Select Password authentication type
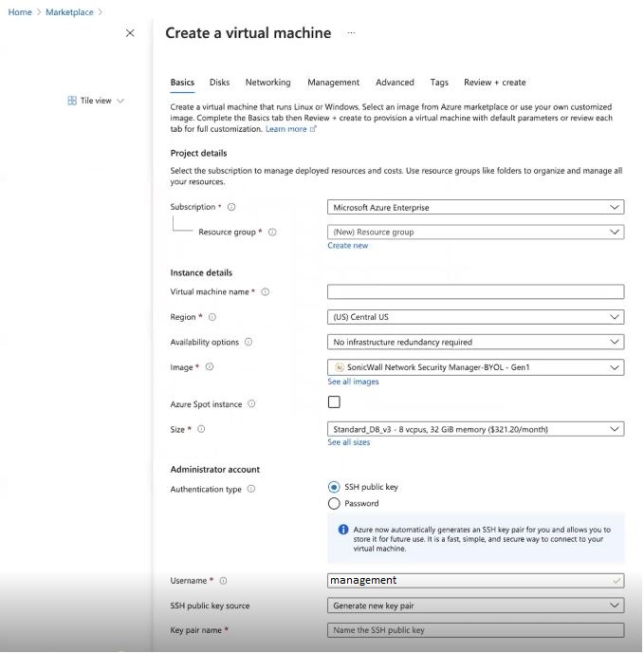Image resolution: width=644 pixels, height=653 pixels. pyautogui.click(x=334, y=504)
